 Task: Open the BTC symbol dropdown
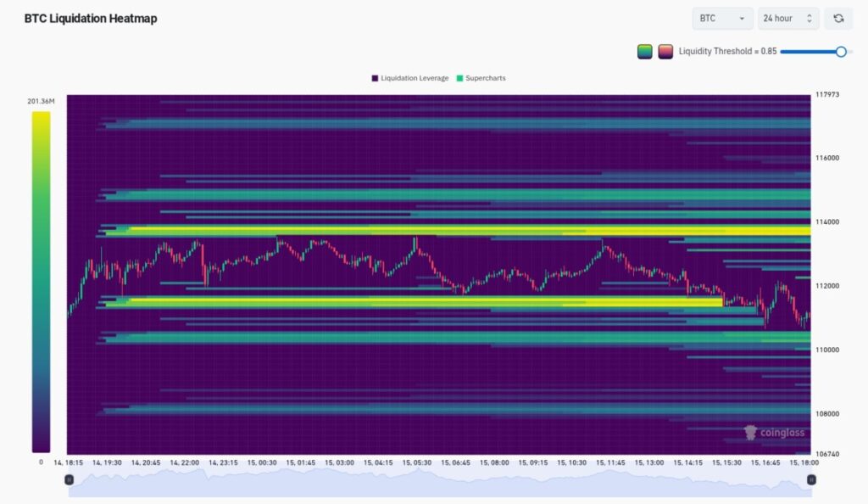tap(721, 18)
